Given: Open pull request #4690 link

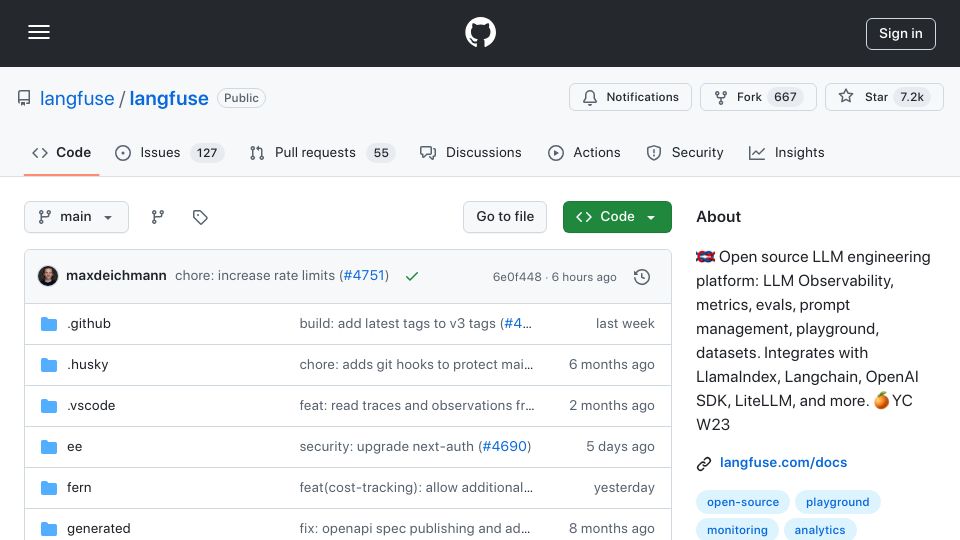Looking at the screenshot, I should (x=504, y=446).
